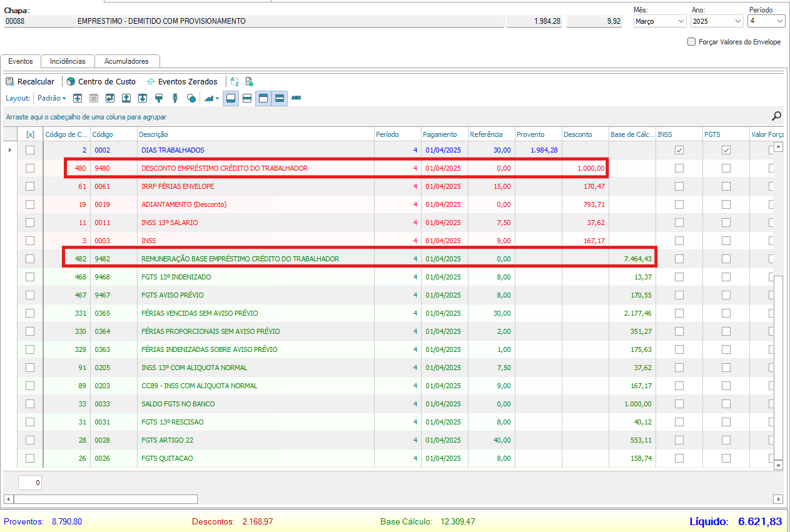
Task: Sort by the Desconto column header
Action: 585,134
